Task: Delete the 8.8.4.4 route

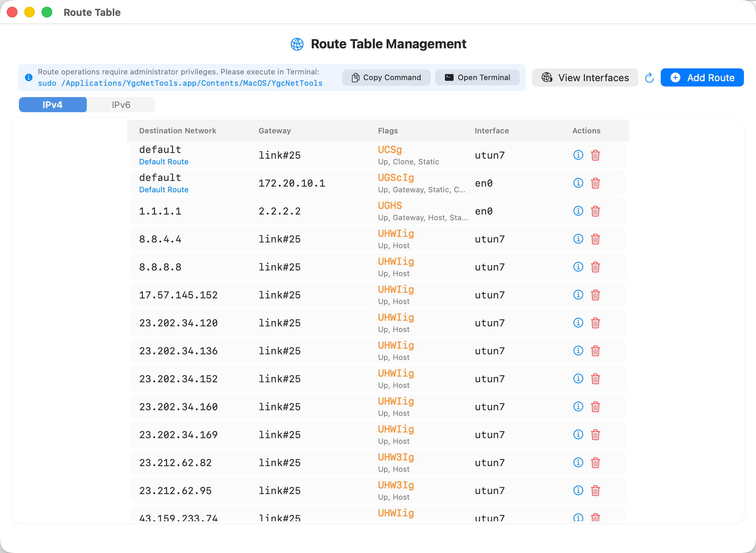Action: click(x=595, y=239)
